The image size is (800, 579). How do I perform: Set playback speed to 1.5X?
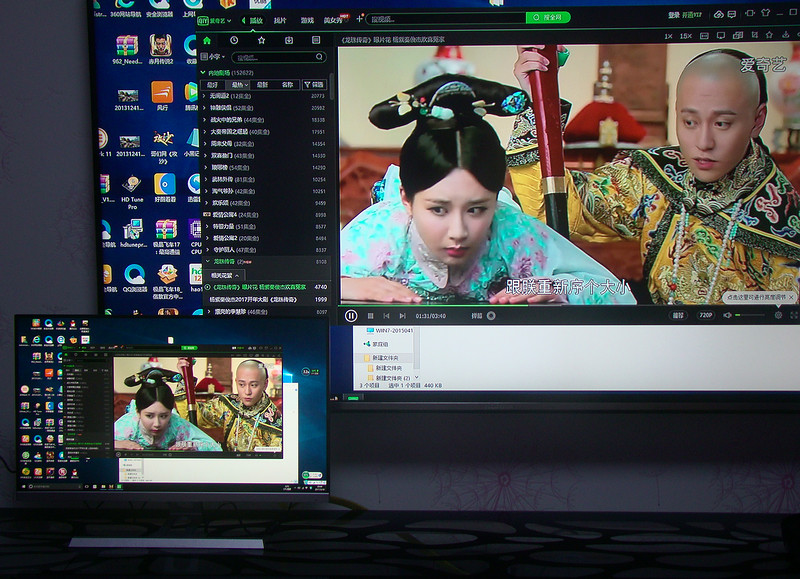[686, 36]
